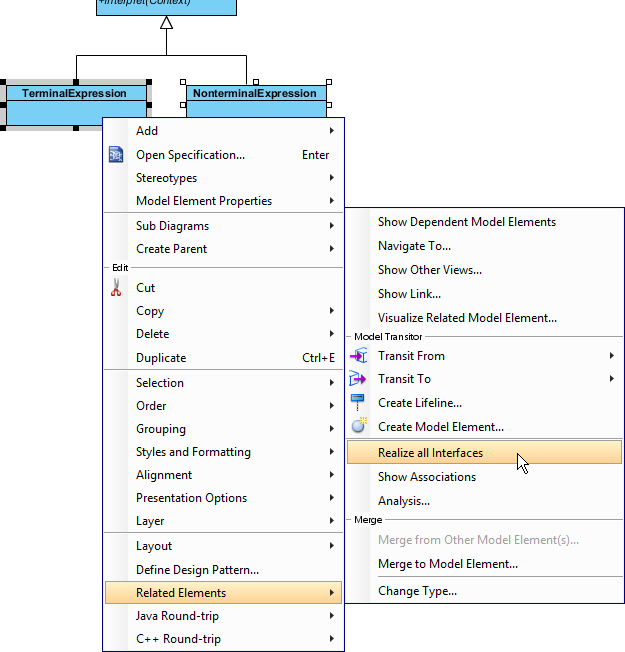
Task: Choose Define Design Pattern... entry
Action: coord(223,570)
